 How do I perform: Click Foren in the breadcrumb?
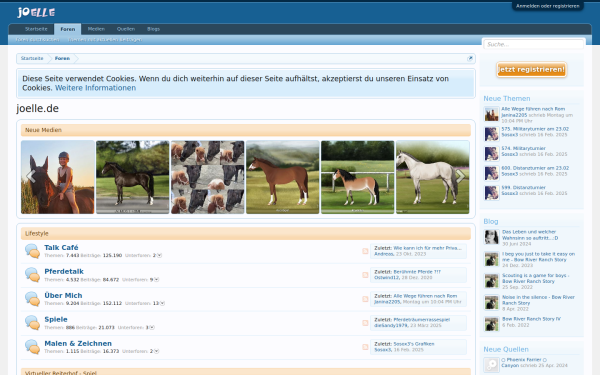pyautogui.click(x=62, y=59)
